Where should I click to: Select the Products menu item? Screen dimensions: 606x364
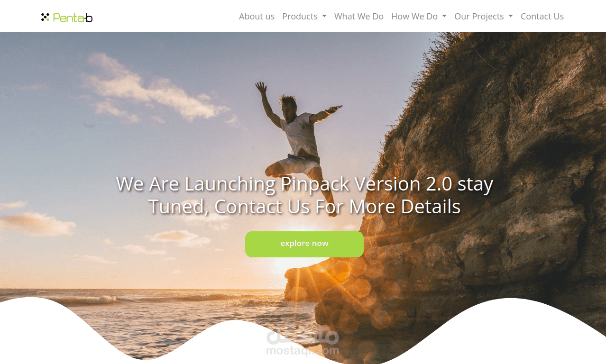(300, 16)
